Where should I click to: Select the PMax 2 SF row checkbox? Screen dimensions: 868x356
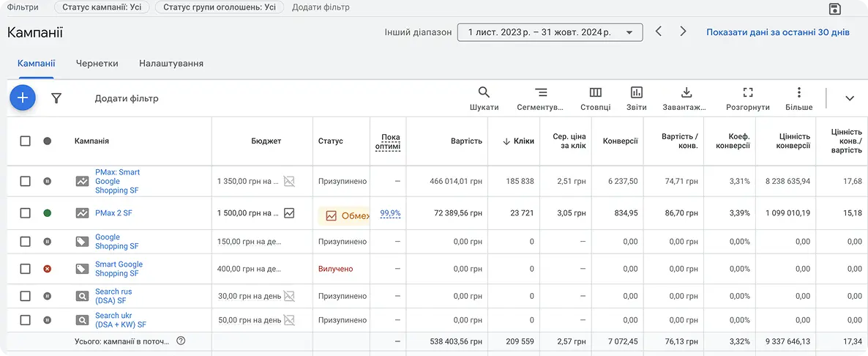pyautogui.click(x=26, y=213)
